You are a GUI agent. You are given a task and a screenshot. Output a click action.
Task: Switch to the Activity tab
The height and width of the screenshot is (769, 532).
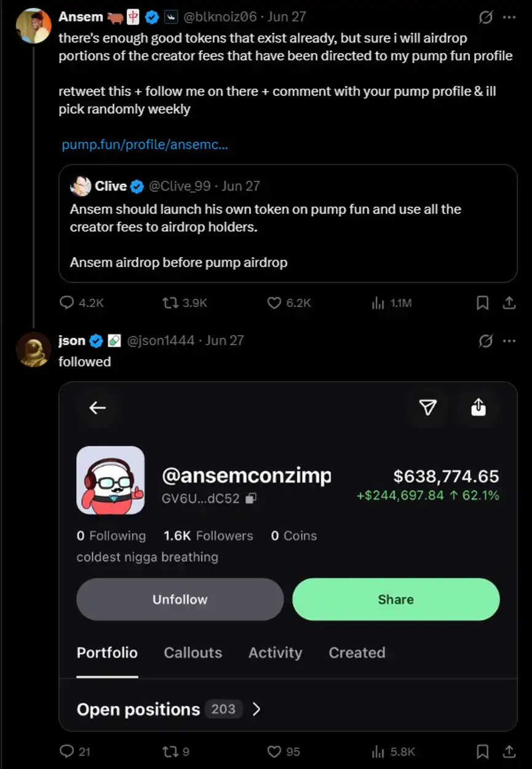pos(276,653)
